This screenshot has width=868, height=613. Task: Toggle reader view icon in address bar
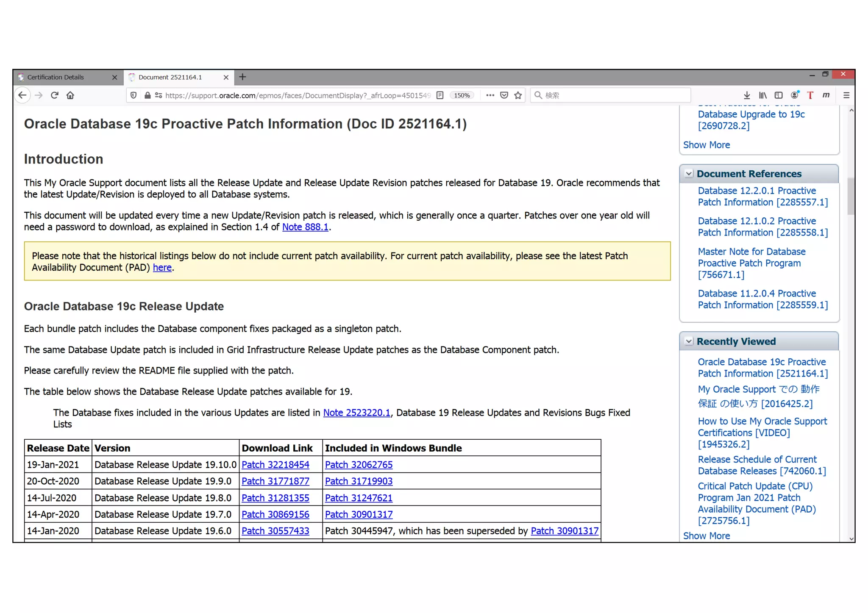(x=440, y=95)
